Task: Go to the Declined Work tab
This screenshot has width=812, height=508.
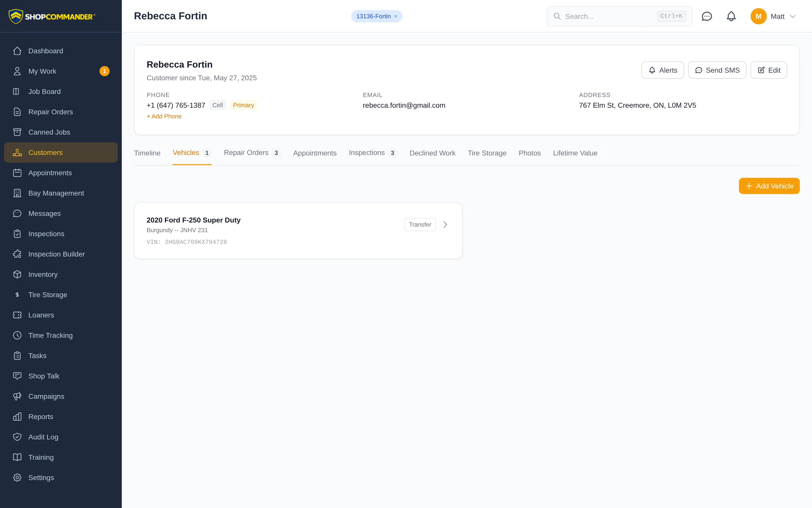Action: [x=432, y=153]
